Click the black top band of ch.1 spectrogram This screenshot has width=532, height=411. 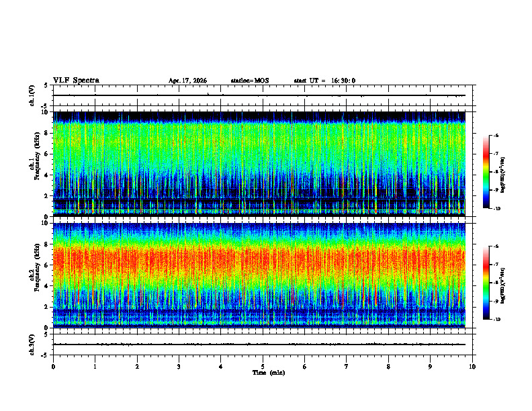259,116
